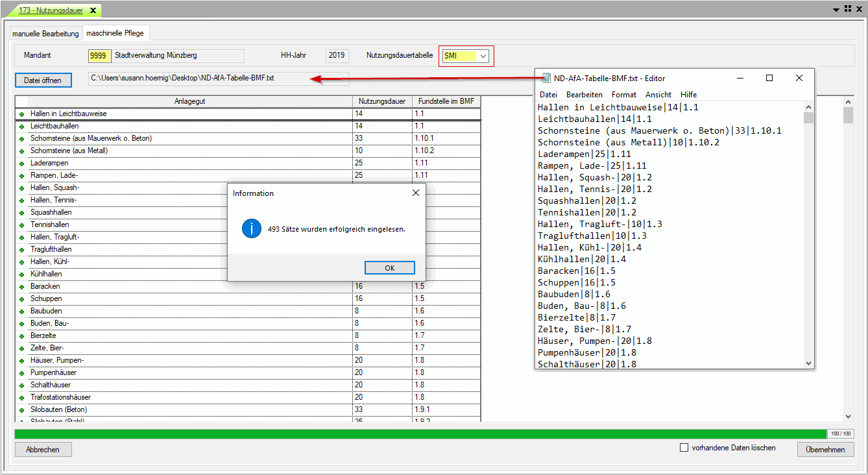Image resolution: width=868 pixels, height=475 pixels.
Task: Close the 173 - Nutzungsdauer tab with its X
Action: [x=93, y=10]
